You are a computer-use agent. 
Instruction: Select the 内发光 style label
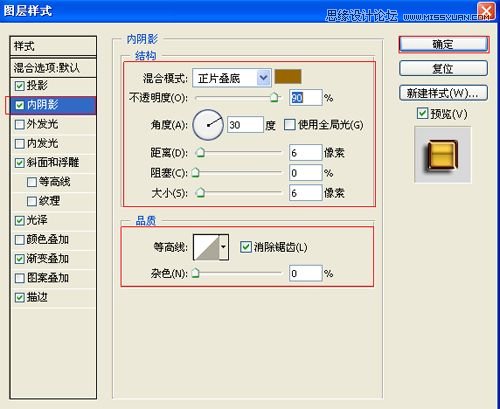point(42,143)
